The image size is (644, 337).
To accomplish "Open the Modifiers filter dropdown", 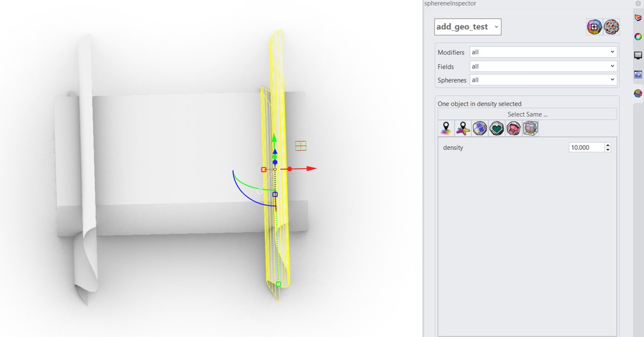I will 543,52.
